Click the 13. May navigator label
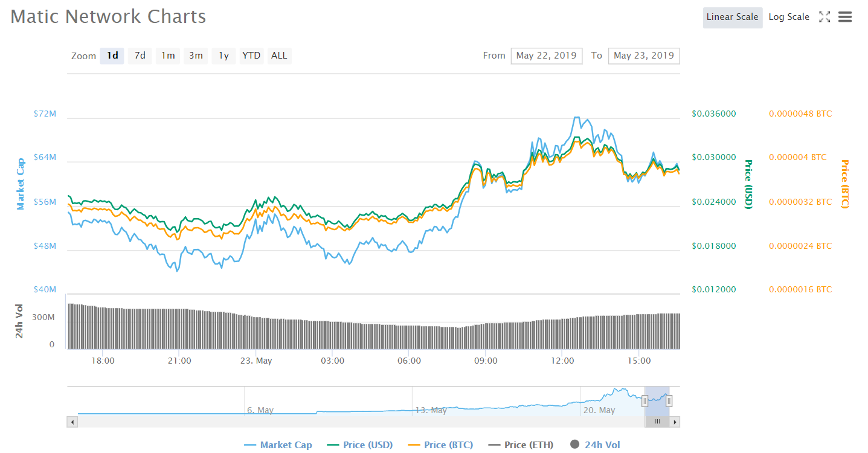Image resolution: width=868 pixels, height=453 pixels. click(x=431, y=410)
